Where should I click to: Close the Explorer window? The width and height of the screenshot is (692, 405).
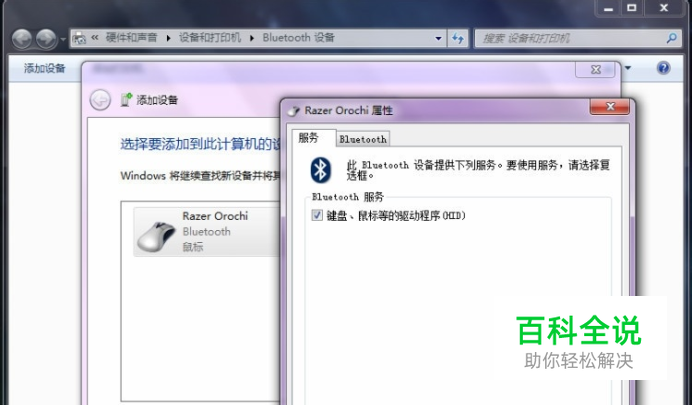click(x=664, y=8)
